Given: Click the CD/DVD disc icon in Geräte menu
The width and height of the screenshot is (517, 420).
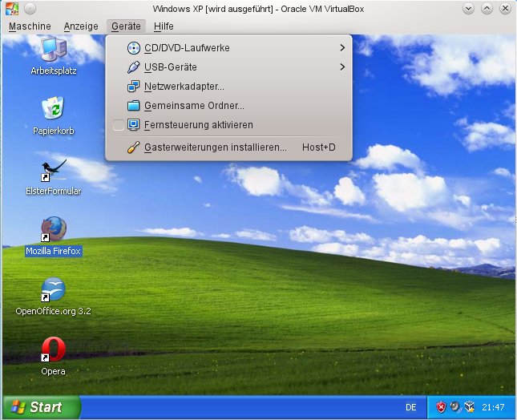Looking at the screenshot, I should 134,48.
